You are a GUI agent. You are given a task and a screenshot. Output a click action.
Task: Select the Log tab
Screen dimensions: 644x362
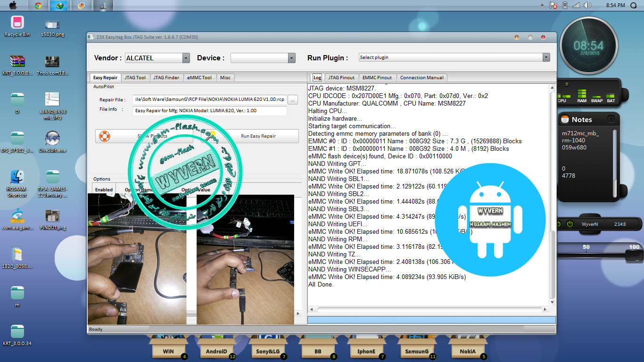pos(317,77)
